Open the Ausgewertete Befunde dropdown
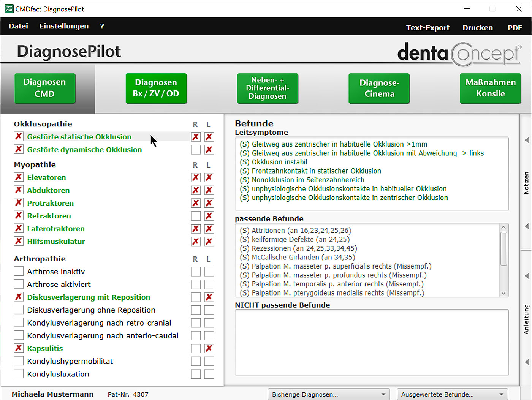 pyautogui.click(x=452, y=394)
